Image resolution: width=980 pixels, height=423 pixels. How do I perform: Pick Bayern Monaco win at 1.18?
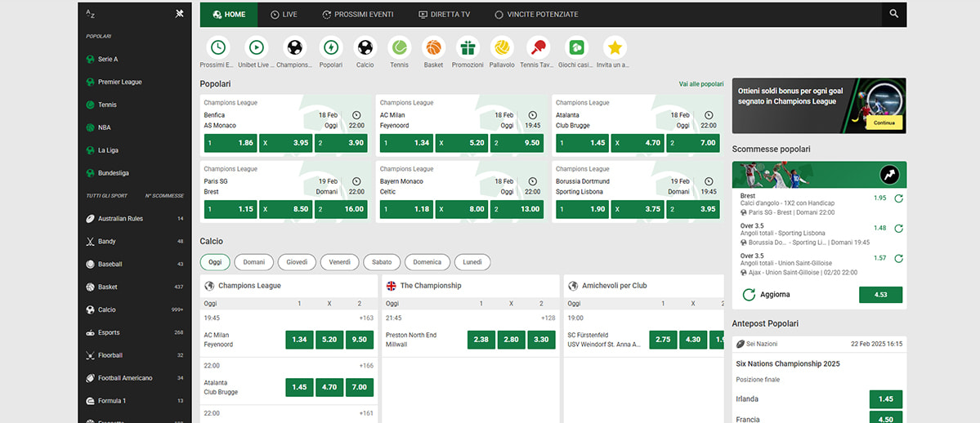click(407, 209)
